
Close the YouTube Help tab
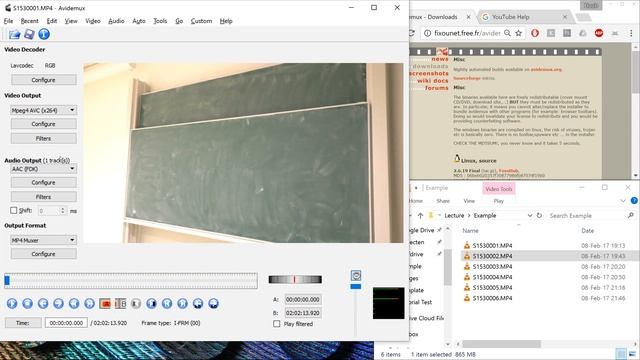pyautogui.click(x=565, y=17)
